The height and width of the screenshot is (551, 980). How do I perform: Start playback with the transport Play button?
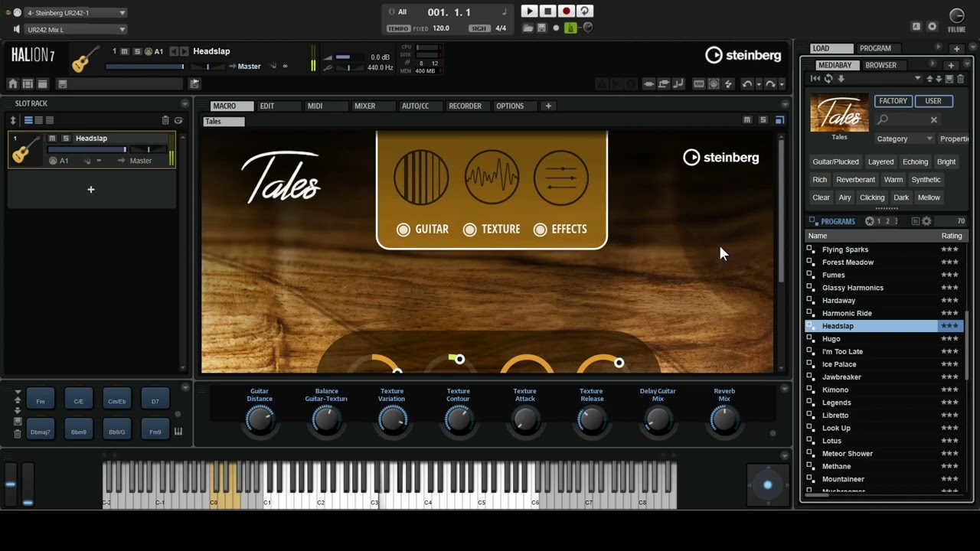point(529,11)
